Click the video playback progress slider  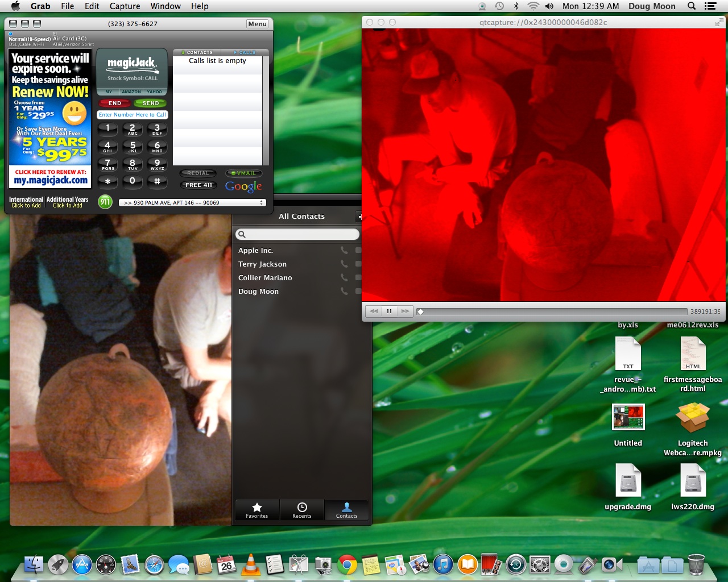click(x=553, y=311)
